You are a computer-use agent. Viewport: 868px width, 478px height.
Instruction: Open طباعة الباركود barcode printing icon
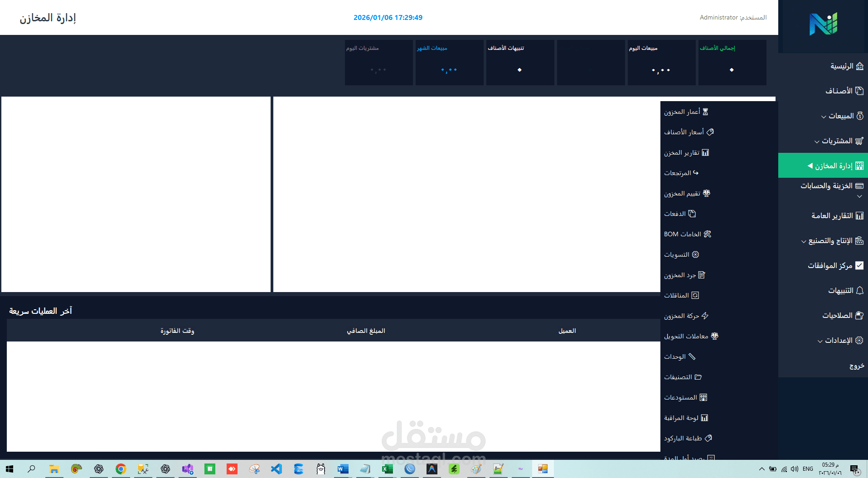click(x=708, y=438)
